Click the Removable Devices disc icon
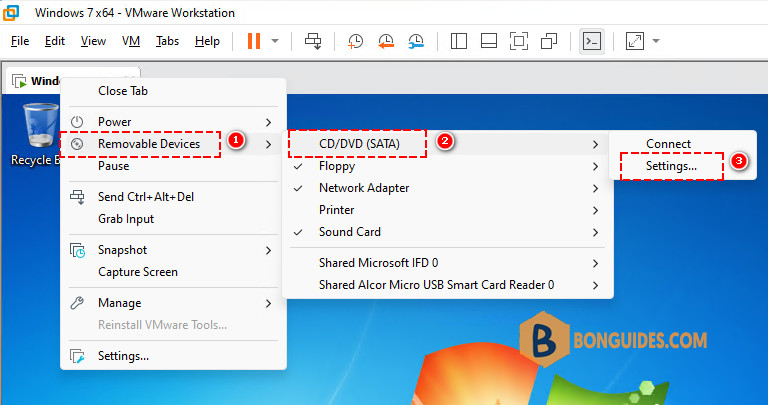Viewport: 768px width, 405px height. [x=77, y=144]
